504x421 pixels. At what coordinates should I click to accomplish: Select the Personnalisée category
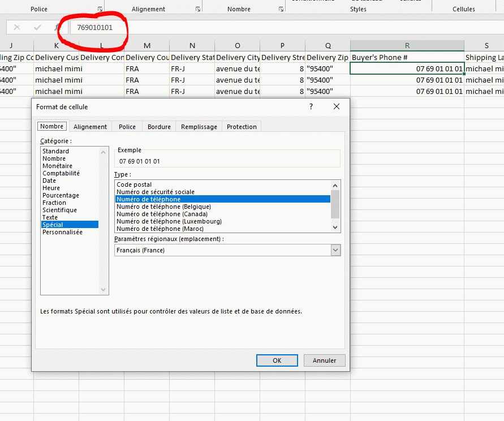pos(62,232)
